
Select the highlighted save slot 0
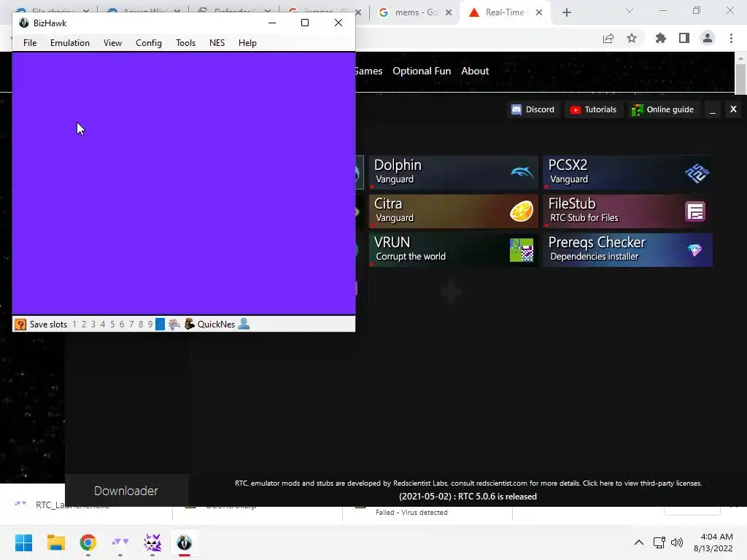[160, 324]
